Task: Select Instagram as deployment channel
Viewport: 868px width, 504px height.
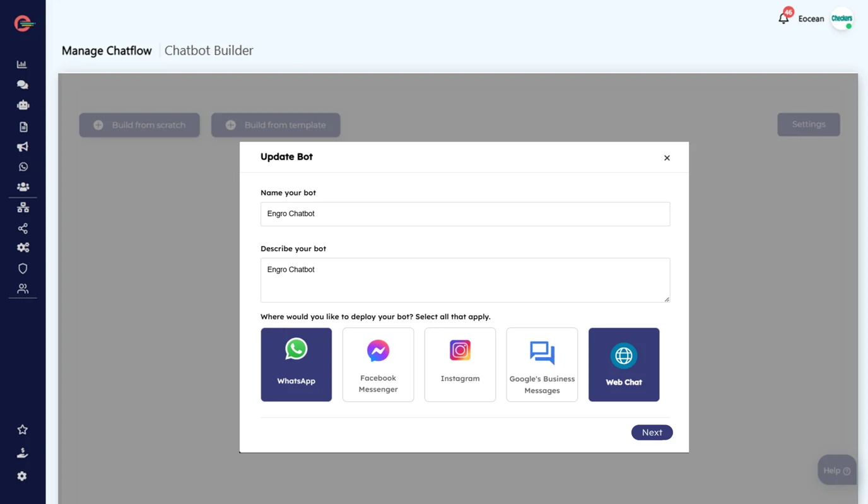Action: click(x=460, y=365)
